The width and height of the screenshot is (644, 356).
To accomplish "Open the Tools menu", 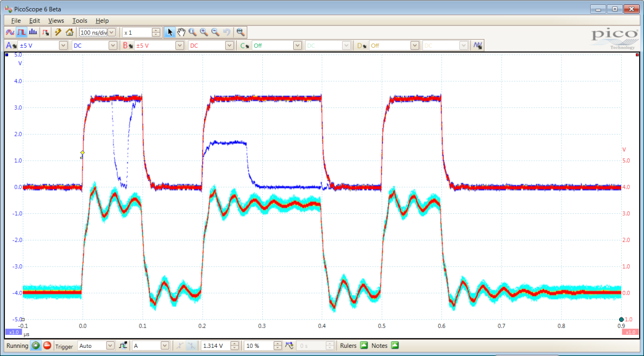I will [80, 21].
